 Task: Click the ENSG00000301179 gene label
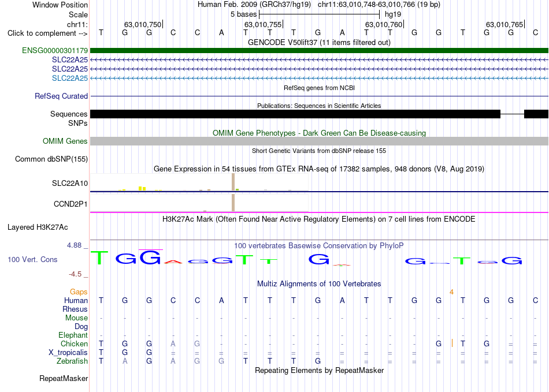[x=55, y=51]
